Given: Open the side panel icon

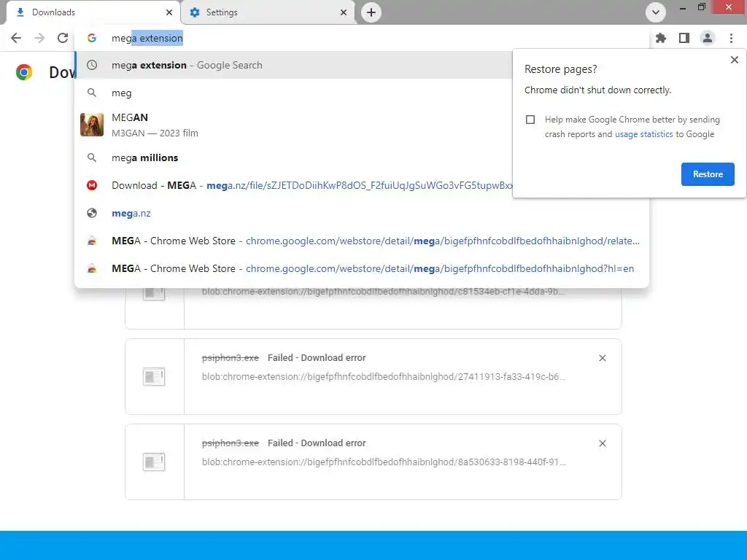Looking at the screenshot, I should pos(684,38).
